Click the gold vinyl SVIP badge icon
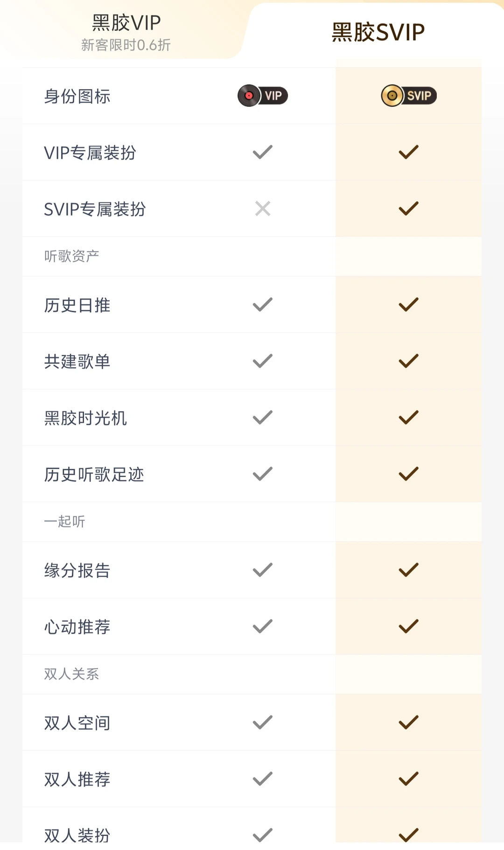Screen dimensions: 504x850 coord(409,96)
